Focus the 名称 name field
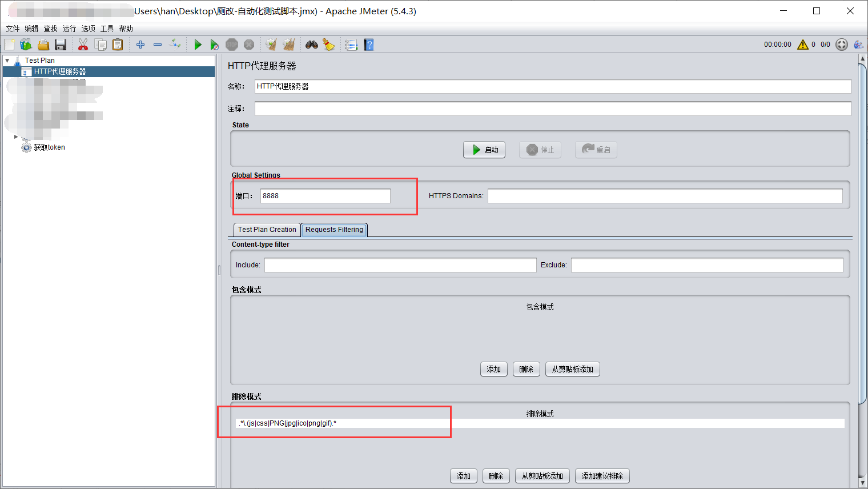868x489 pixels. click(x=553, y=86)
